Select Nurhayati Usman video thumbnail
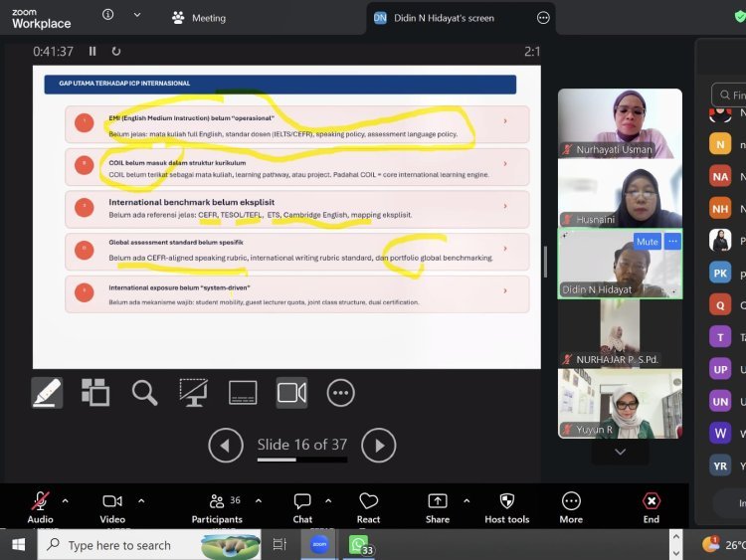Screen dimensions: 746x560 click(x=620, y=123)
